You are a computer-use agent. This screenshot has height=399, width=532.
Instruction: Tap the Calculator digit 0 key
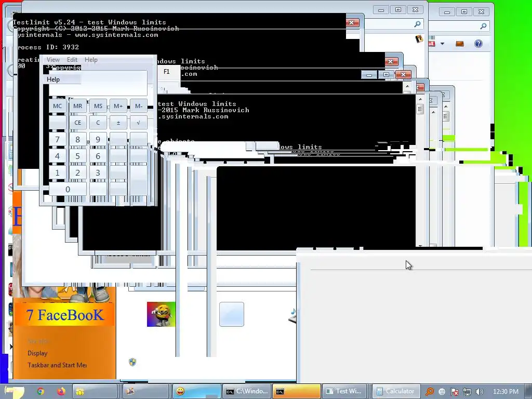[68, 189]
